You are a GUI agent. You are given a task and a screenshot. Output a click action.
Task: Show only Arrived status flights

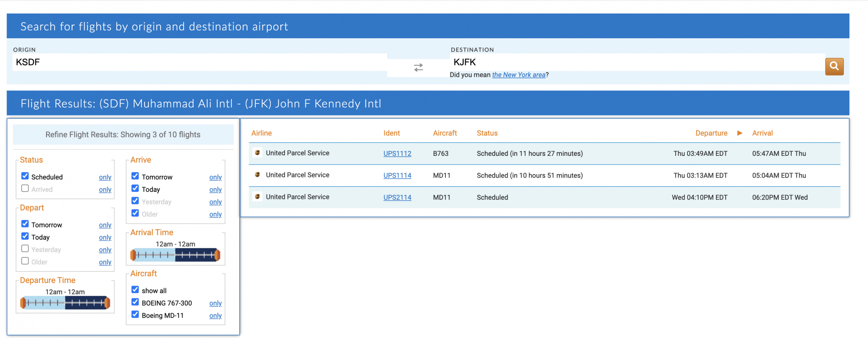105,190
